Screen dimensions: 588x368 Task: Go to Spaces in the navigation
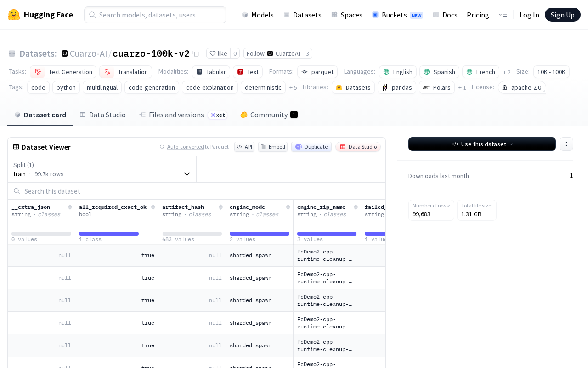[347, 15]
